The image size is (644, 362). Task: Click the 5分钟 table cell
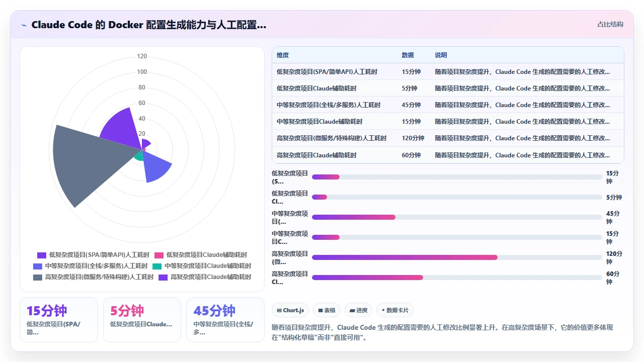[x=410, y=88]
